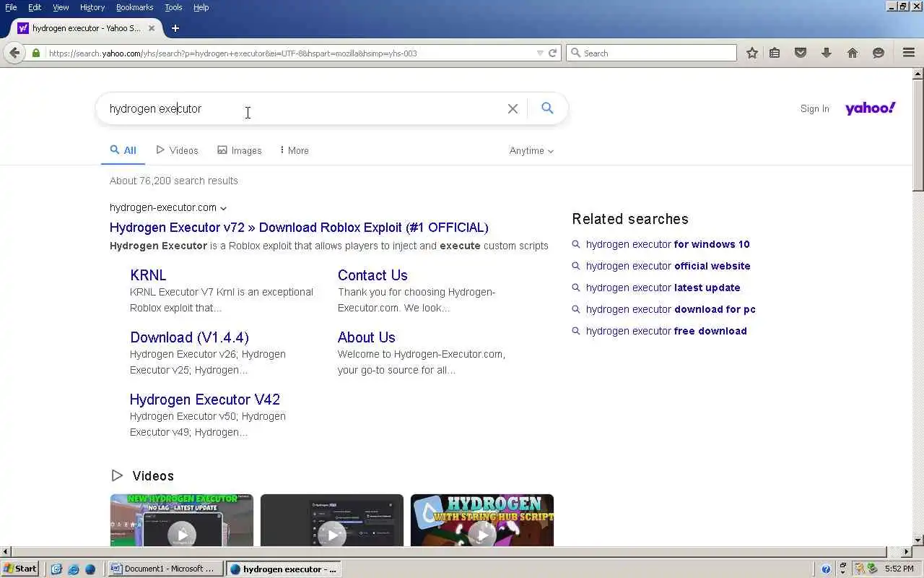Viewport: 924px width, 578px height.
Task: Open the Anytime time filter dropdown
Action: tap(532, 150)
